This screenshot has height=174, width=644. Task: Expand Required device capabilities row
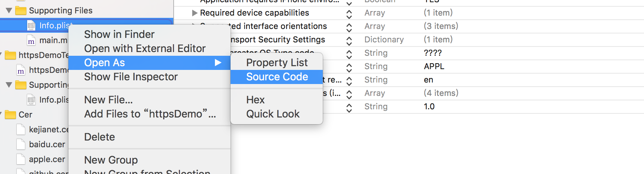point(194,13)
